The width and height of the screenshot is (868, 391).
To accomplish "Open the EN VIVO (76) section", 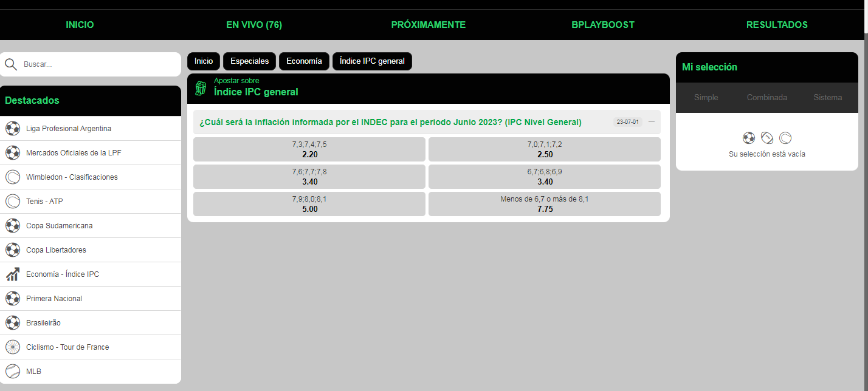I will pyautogui.click(x=254, y=25).
